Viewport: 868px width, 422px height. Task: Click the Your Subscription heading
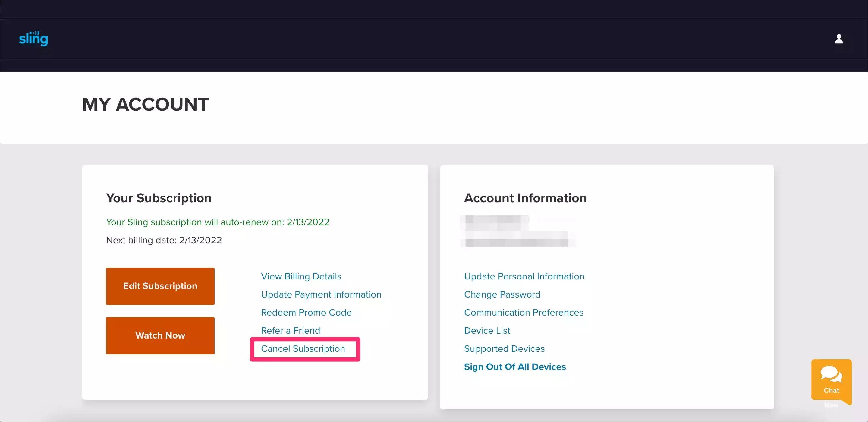158,198
